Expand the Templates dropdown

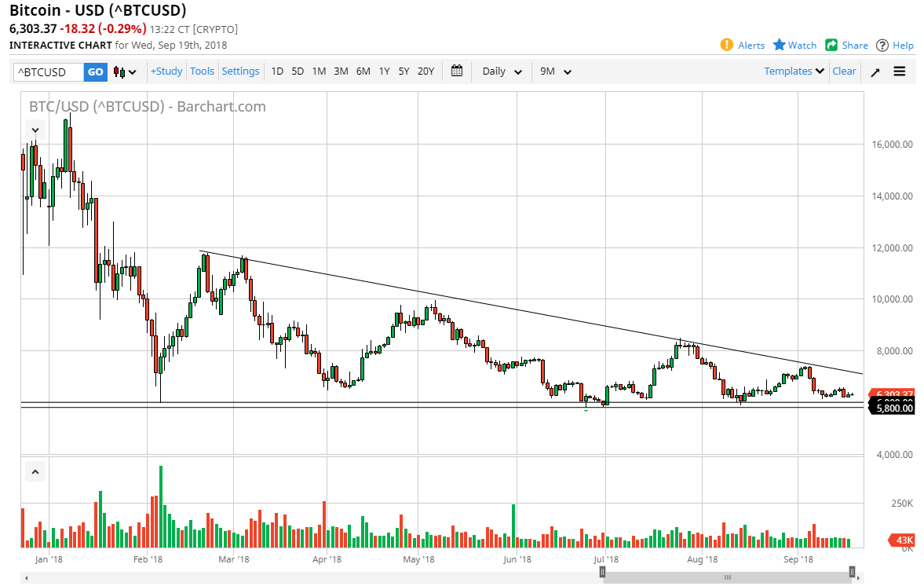pyautogui.click(x=793, y=71)
